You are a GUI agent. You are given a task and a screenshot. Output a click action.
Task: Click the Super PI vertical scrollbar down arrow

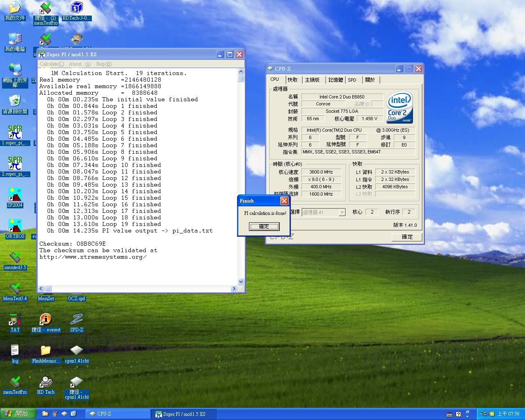point(241,282)
